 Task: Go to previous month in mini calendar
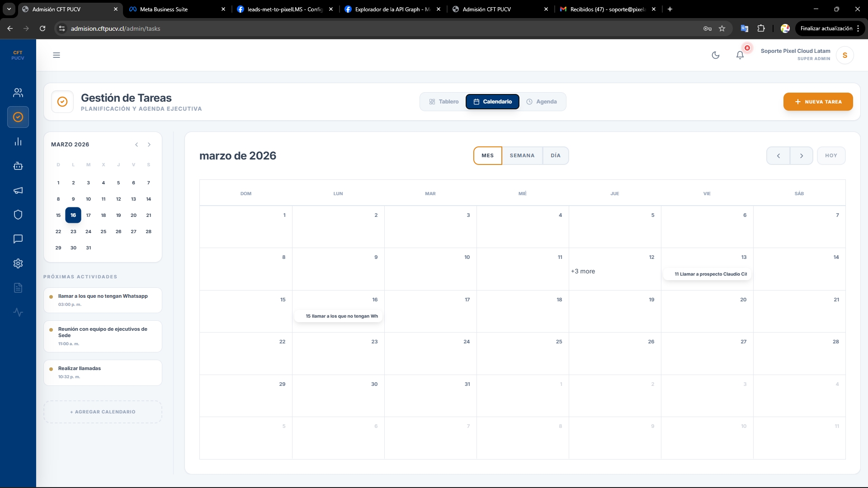click(x=137, y=145)
